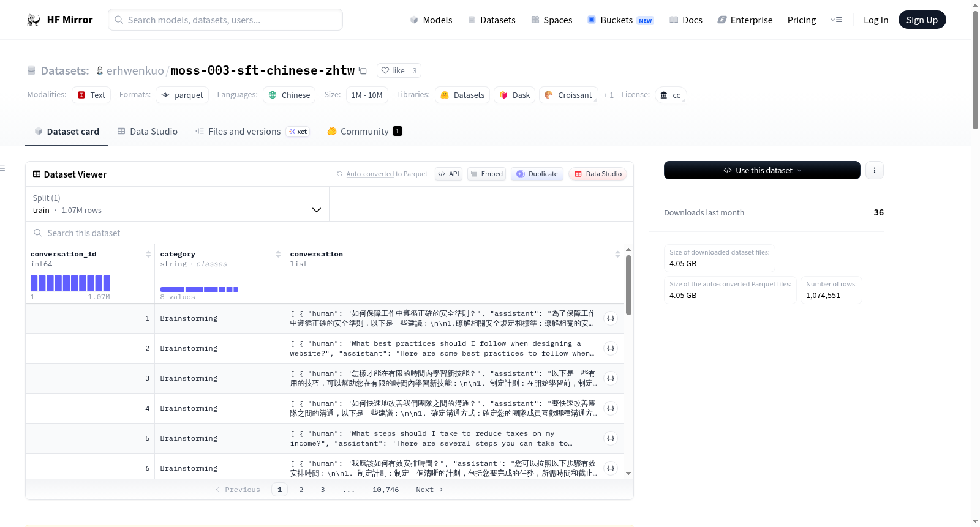Open the Files and versions tab
This screenshot has width=980, height=527.
click(x=252, y=131)
